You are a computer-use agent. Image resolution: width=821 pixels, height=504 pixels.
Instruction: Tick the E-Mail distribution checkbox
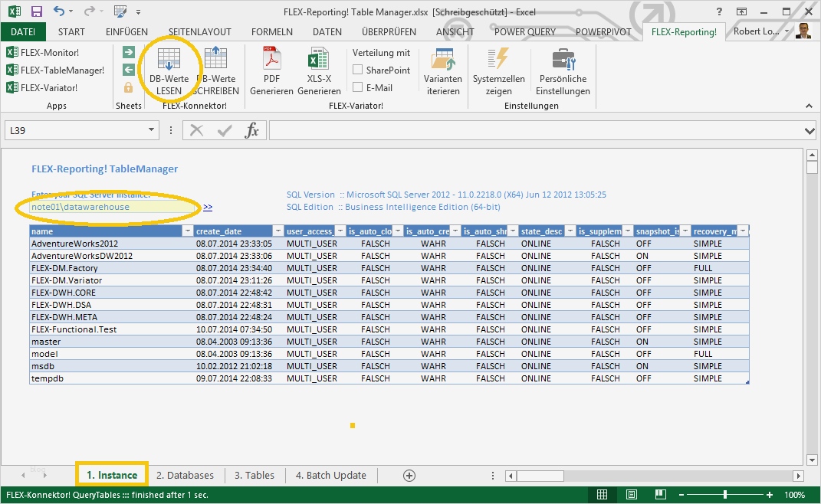click(357, 87)
